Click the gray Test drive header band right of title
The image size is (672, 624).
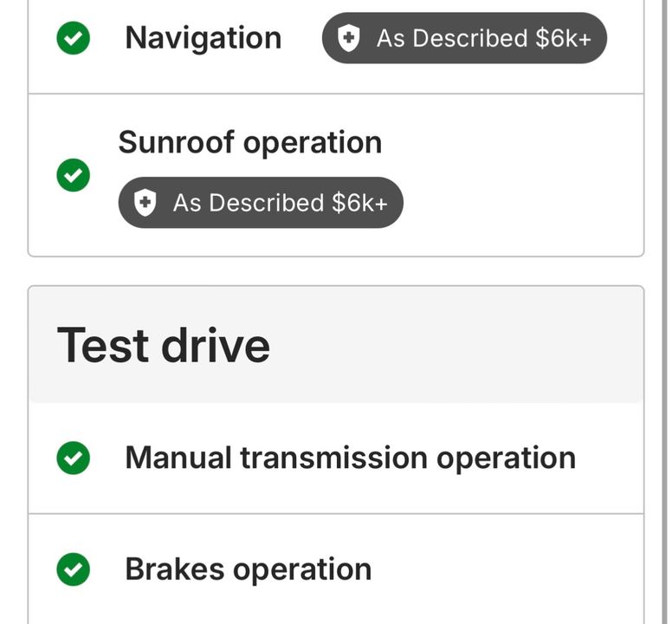point(455,345)
